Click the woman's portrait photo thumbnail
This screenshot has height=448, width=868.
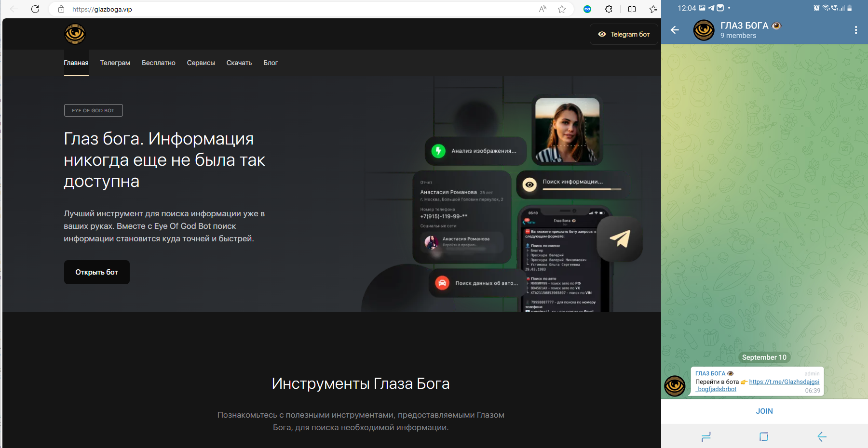[x=568, y=130]
